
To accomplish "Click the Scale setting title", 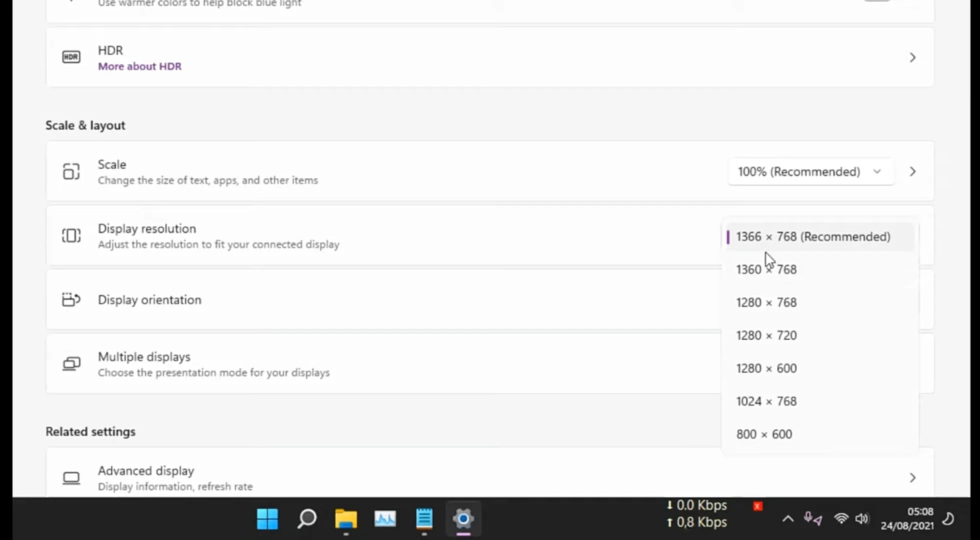I will point(112,164).
